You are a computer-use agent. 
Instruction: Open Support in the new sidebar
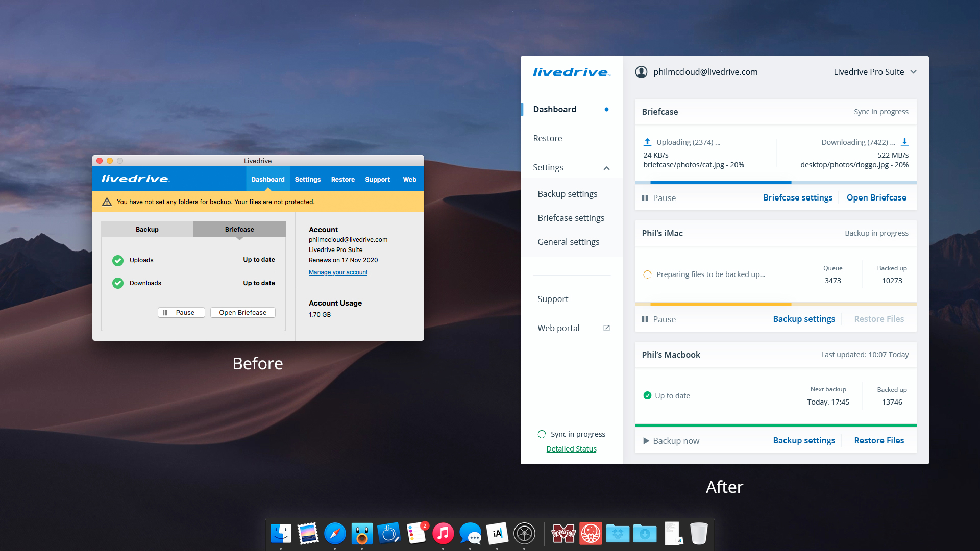click(x=553, y=299)
